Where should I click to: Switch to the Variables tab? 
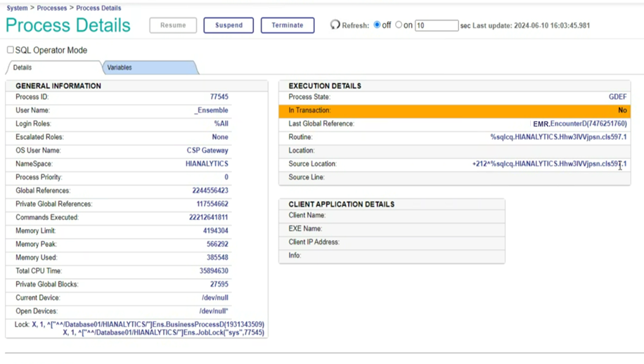pyautogui.click(x=120, y=67)
